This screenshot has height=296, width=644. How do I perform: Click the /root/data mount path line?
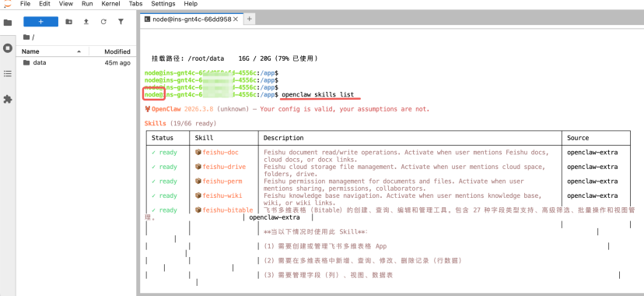235,58
